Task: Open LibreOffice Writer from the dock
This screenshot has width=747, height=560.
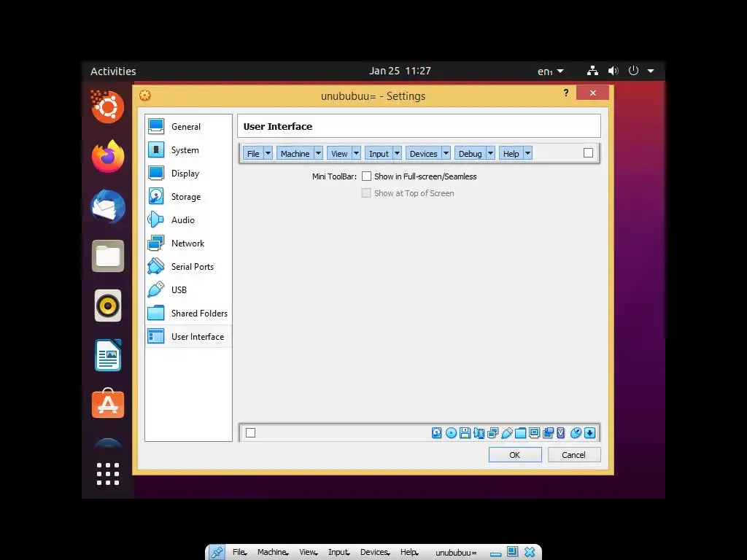Action: pos(108,355)
